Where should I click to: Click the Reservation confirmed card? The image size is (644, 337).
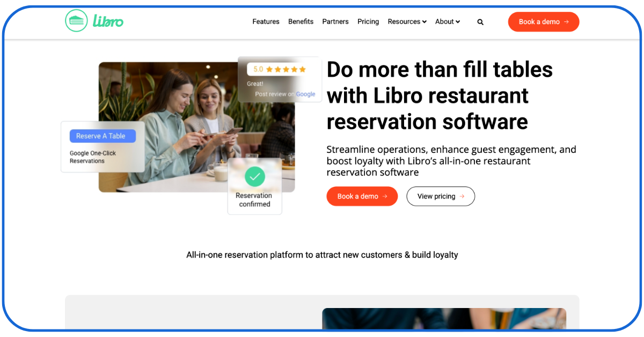[254, 200]
